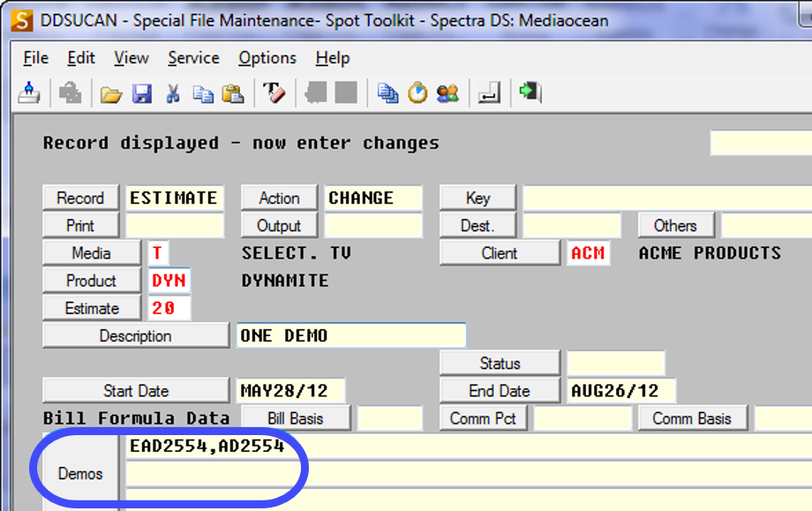Click the Key button
812x511 pixels.
[478, 198]
